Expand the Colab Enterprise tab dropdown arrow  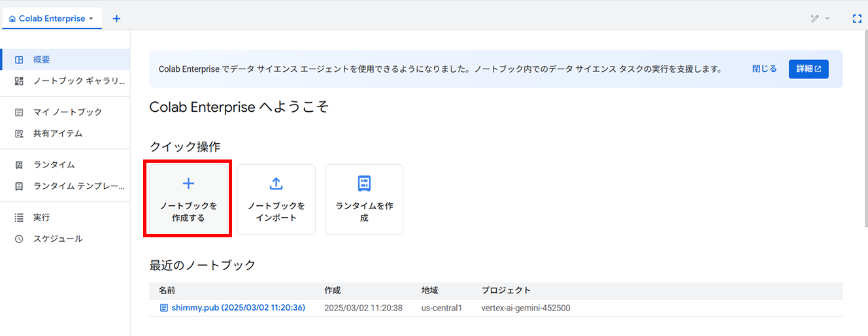91,18
